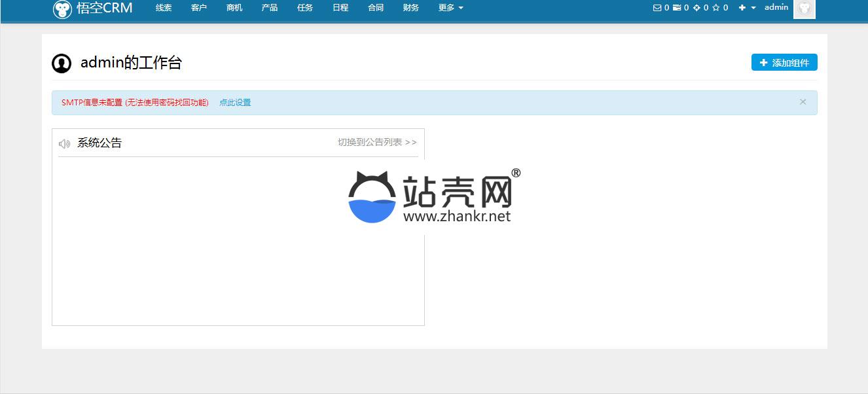Open the plus quick-create dropdown in header
The width and height of the screenshot is (868, 394).
(x=747, y=8)
